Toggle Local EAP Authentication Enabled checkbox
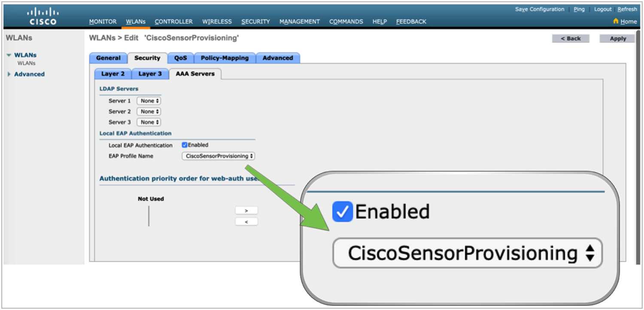 185,145
